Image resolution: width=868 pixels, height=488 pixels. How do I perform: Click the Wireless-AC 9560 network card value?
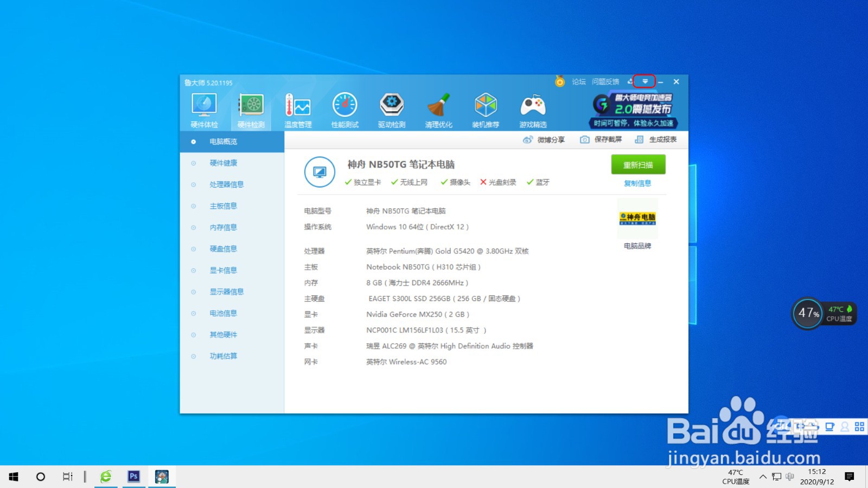(x=406, y=362)
